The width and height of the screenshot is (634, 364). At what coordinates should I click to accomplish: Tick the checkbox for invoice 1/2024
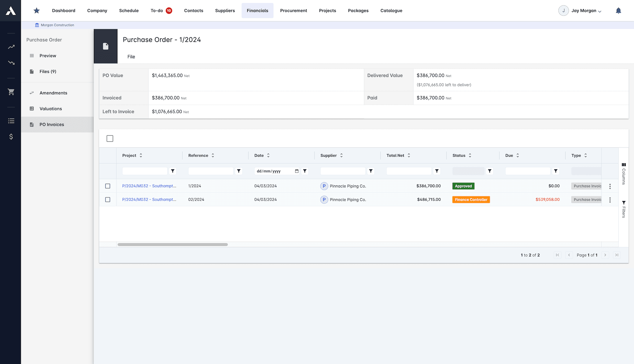(x=108, y=186)
